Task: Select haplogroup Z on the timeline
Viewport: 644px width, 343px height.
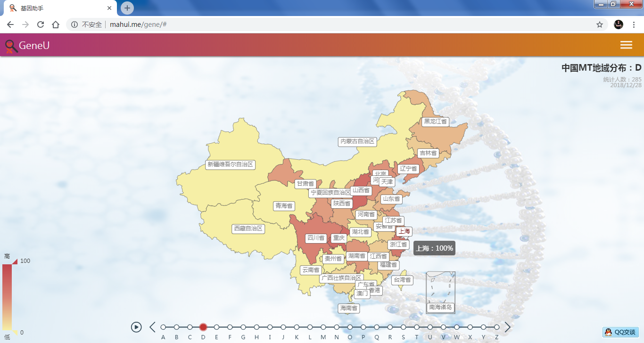Action: 496,327
